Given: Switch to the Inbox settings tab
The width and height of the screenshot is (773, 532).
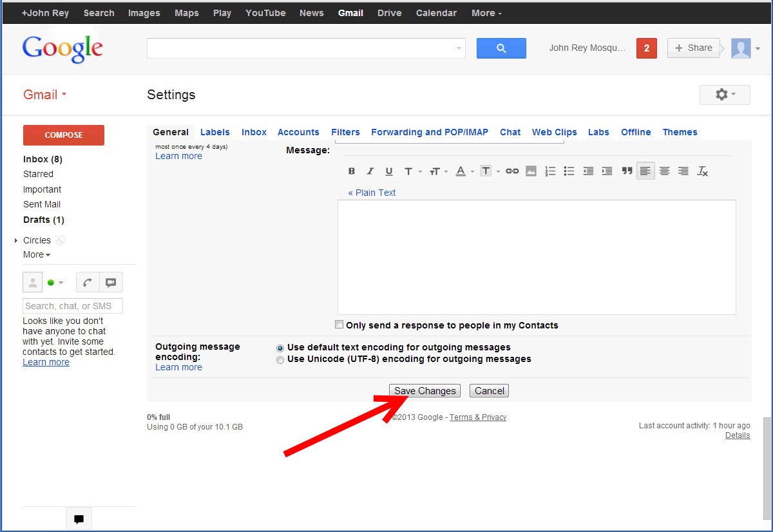Looking at the screenshot, I should click(x=254, y=132).
